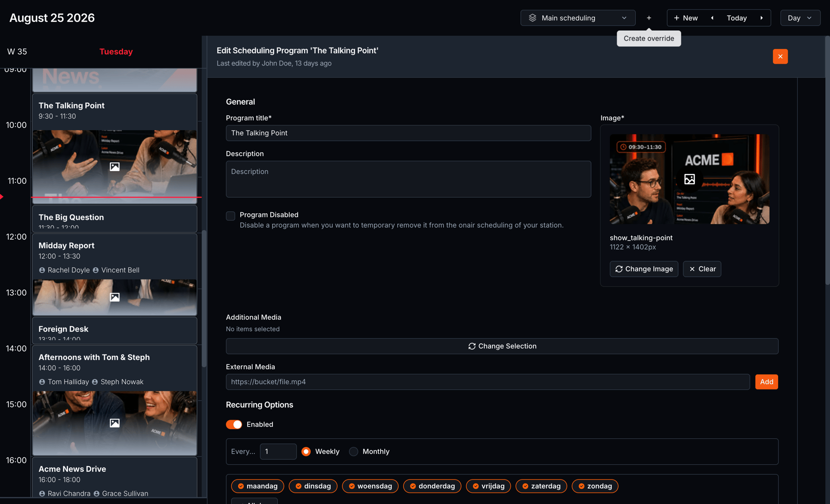Screen dimensions: 830x504
Task: Click the layers icon in Main scheduling
Action: pos(532,18)
